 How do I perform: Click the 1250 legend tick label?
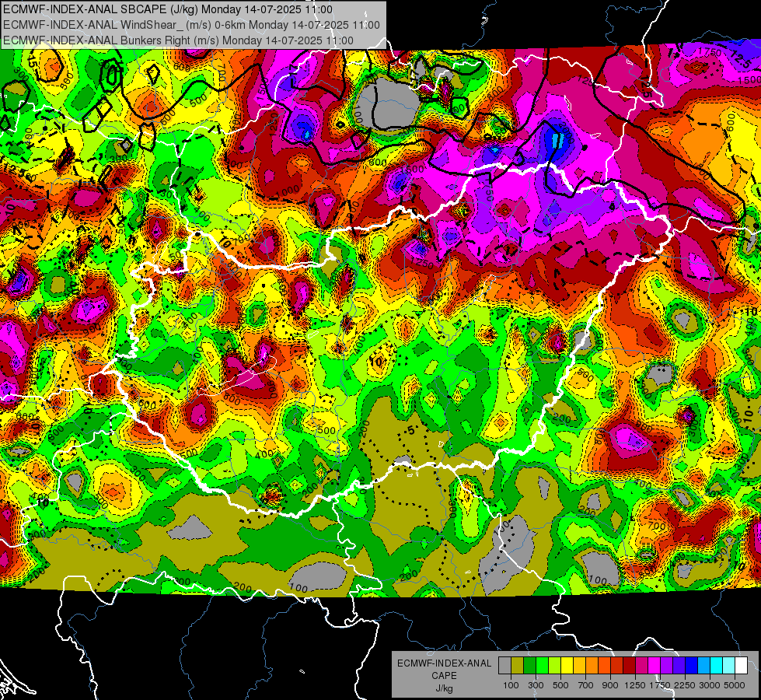tap(635, 685)
